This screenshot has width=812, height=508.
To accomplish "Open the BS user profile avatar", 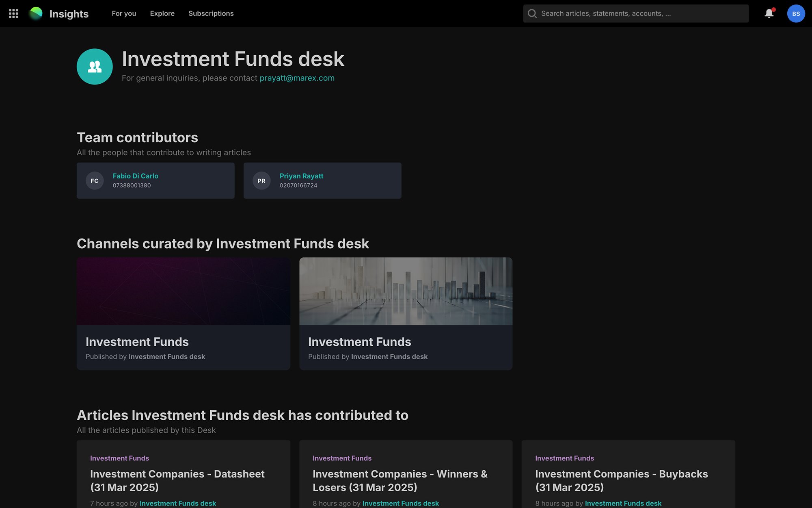I will 796,13.
